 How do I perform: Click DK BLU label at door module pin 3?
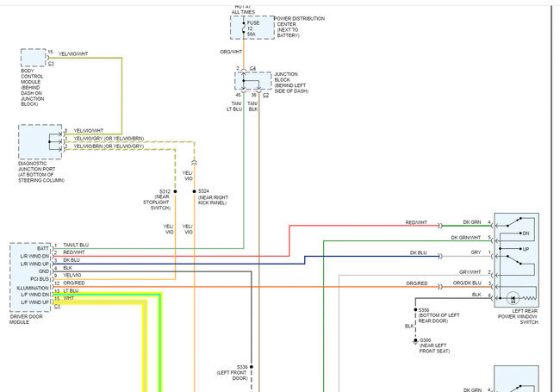pos(72,260)
